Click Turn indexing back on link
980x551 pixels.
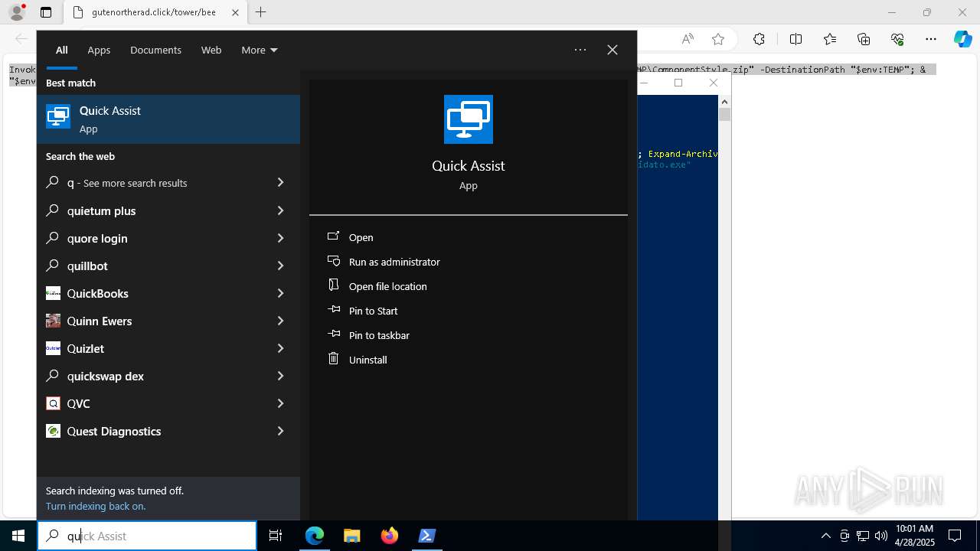[96, 506]
